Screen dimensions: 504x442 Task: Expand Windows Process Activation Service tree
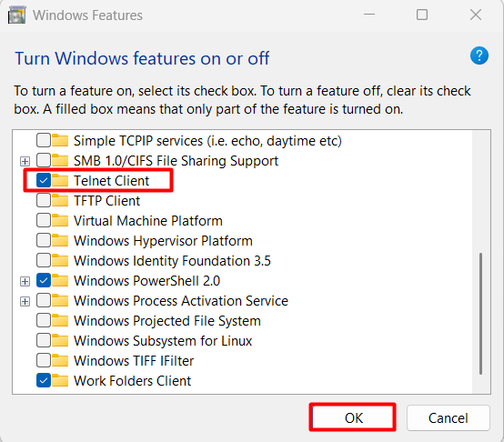[25, 301]
